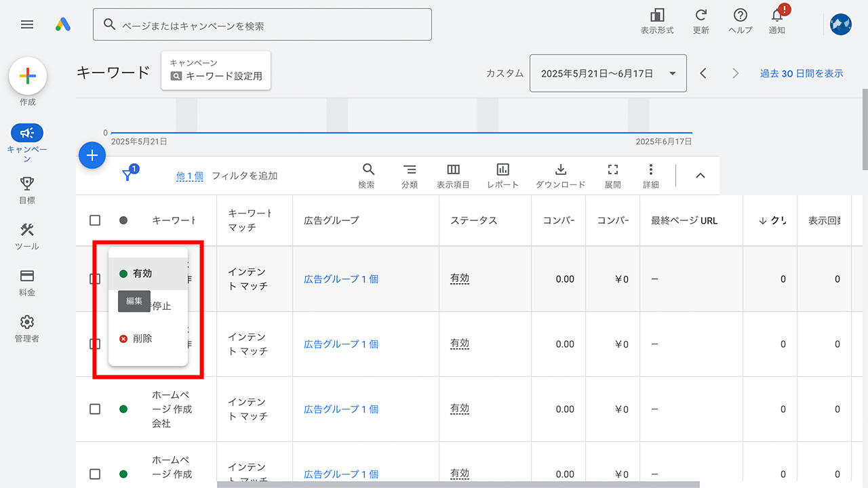Click the 展開 (Expand) icon
This screenshot has width=868, height=488.
coord(612,175)
